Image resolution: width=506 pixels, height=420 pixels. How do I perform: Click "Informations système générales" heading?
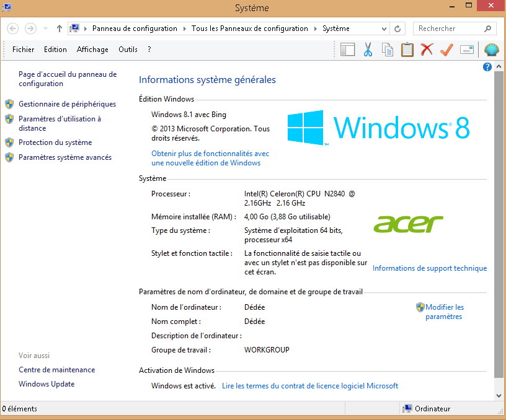(x=207, y=80)
